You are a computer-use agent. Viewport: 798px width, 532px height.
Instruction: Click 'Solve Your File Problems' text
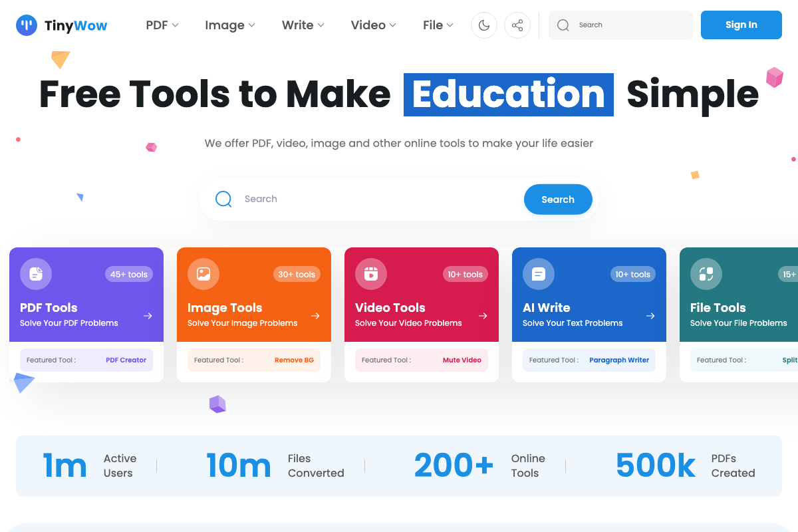[x=739, y=323]
